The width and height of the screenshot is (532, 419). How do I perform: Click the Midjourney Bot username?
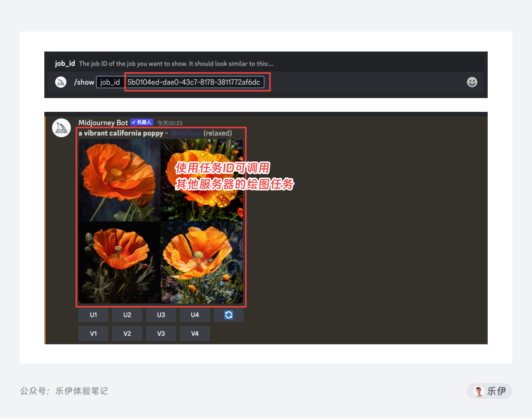tap(103, 123)
